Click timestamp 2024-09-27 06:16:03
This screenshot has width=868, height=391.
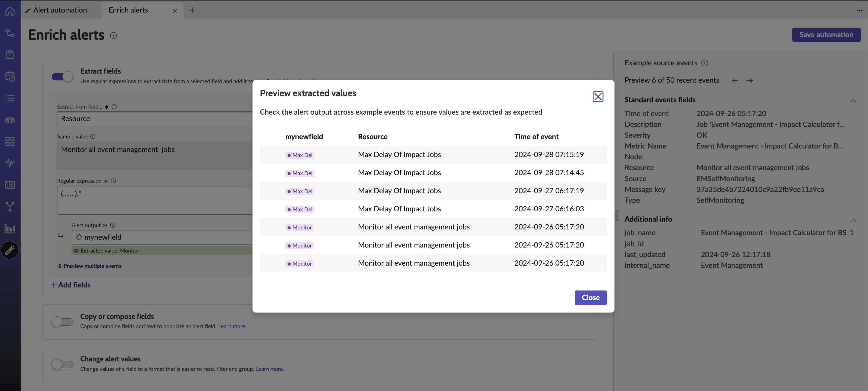tap(549, 209)
